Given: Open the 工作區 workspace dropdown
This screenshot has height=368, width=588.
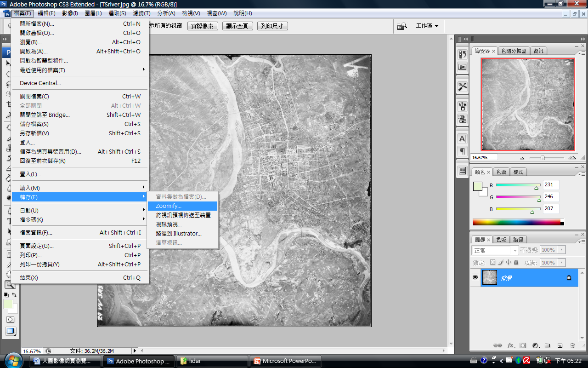Looking at the screenshot, I should coord(427,26).
